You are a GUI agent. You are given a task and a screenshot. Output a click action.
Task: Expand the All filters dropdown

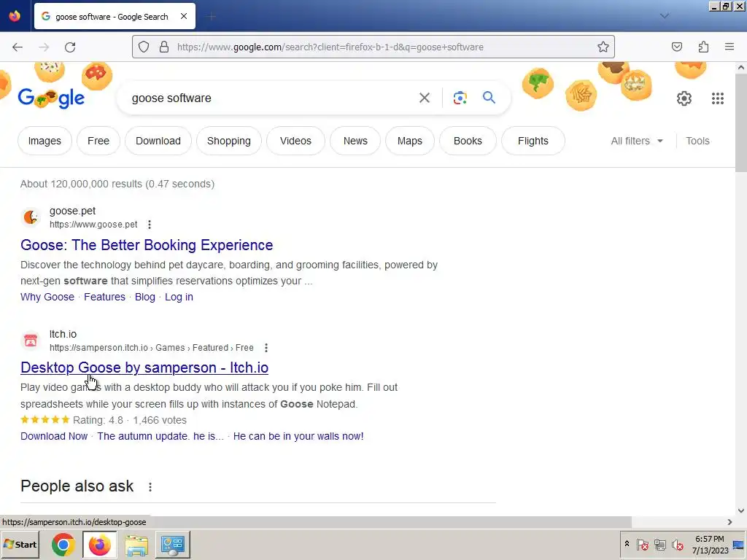(x=637, y=141)
